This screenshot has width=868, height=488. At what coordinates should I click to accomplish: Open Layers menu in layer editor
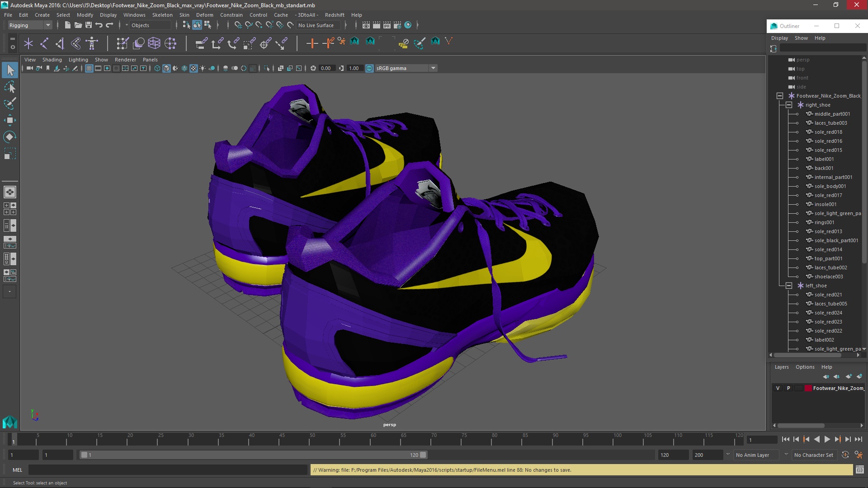(781, 367)
